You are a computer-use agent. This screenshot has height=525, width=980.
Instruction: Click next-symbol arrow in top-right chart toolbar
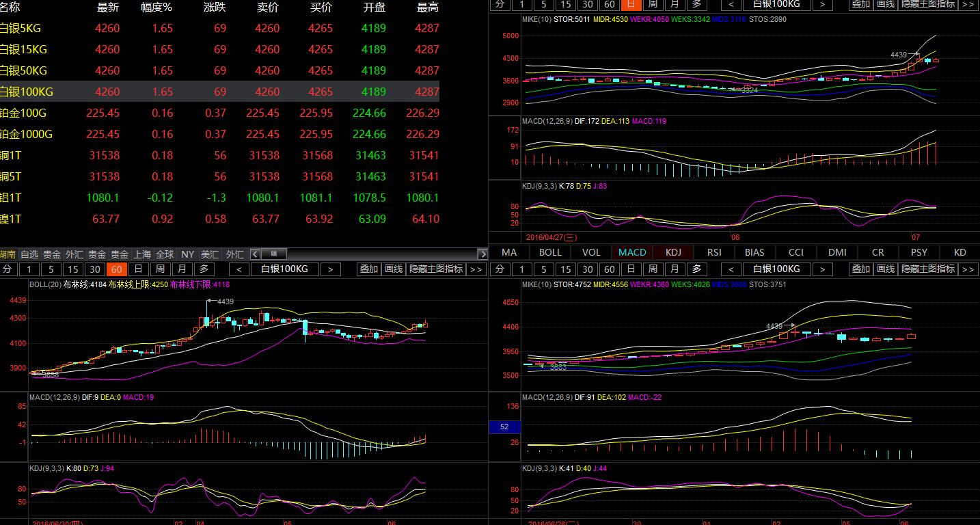822,5
